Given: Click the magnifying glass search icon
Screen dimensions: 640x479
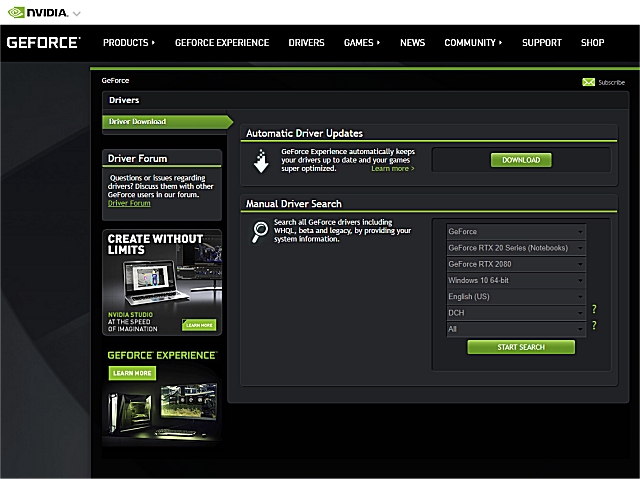Looking at the screenshot, I should pos(260,232).
